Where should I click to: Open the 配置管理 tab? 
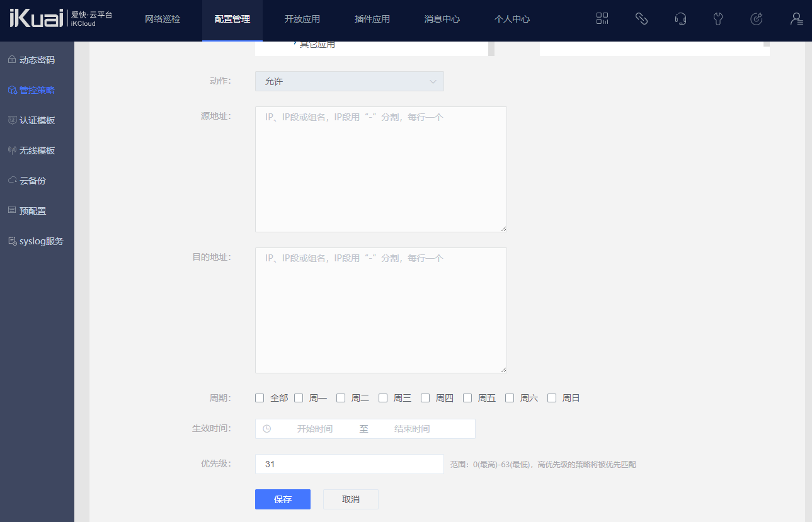(232, 19)
